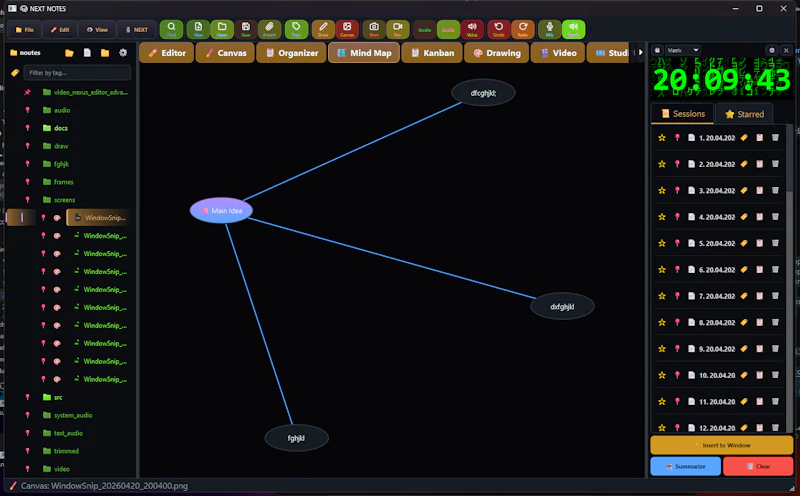Click the Insert to Window button

pos(721,445)
